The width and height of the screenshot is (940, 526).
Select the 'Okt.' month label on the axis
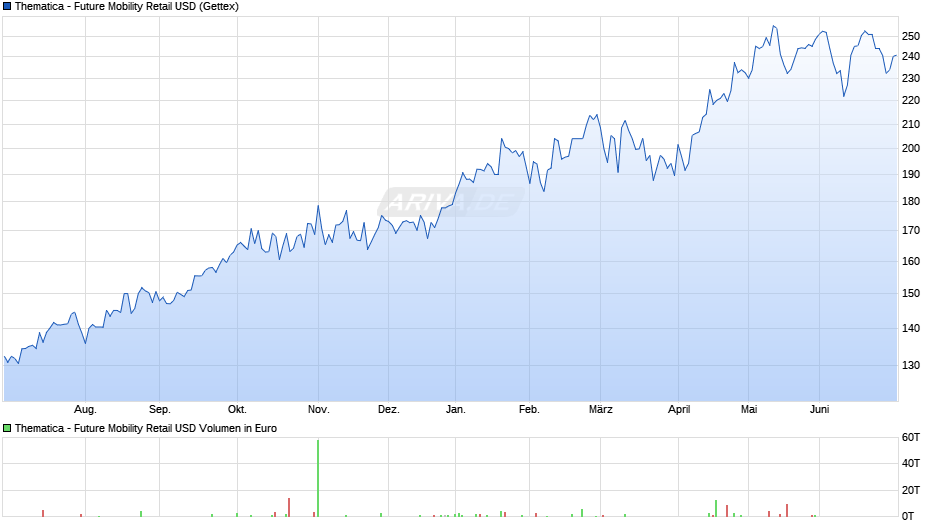point(237,410)
